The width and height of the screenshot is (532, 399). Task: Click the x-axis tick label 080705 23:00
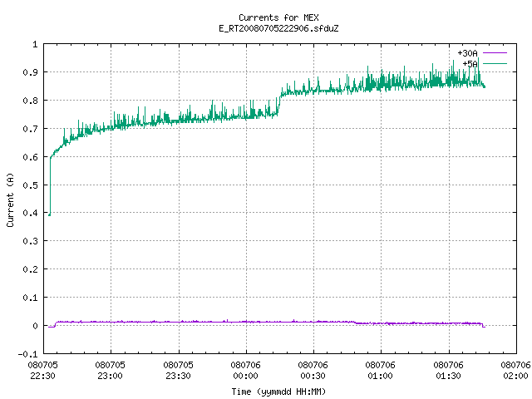tap(110, 370)
